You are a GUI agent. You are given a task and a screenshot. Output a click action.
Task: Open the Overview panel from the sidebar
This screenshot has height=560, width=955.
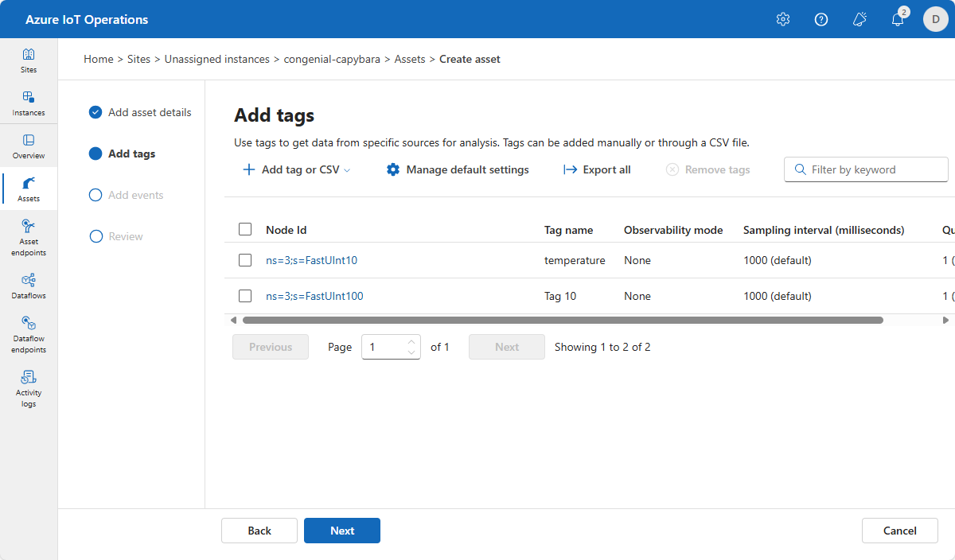(x=29, y=146)
